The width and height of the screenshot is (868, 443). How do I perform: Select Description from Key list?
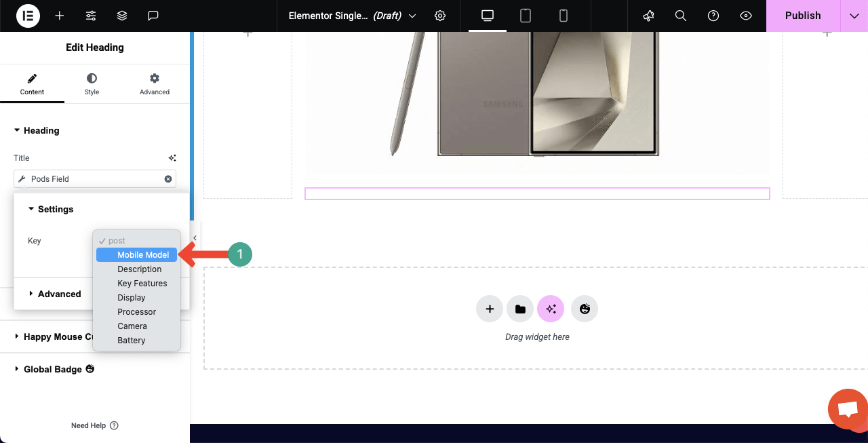click(x=136, y=269)
